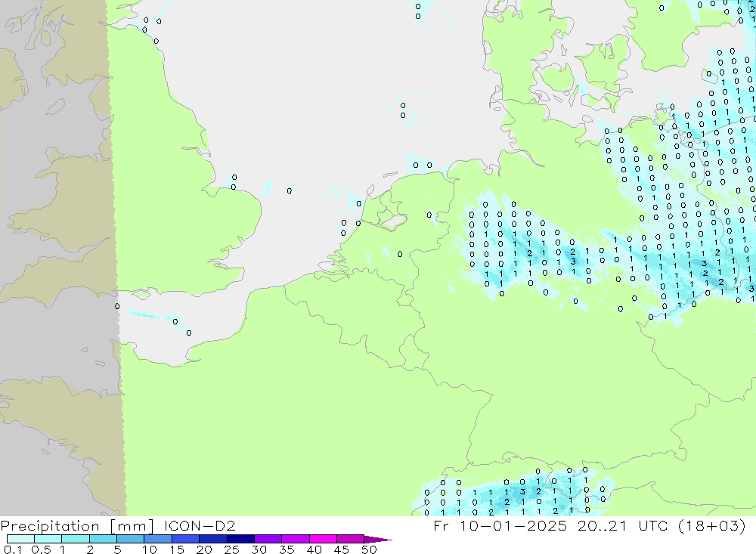Click the "(18+03)" forecast offset text

[711, 525]
